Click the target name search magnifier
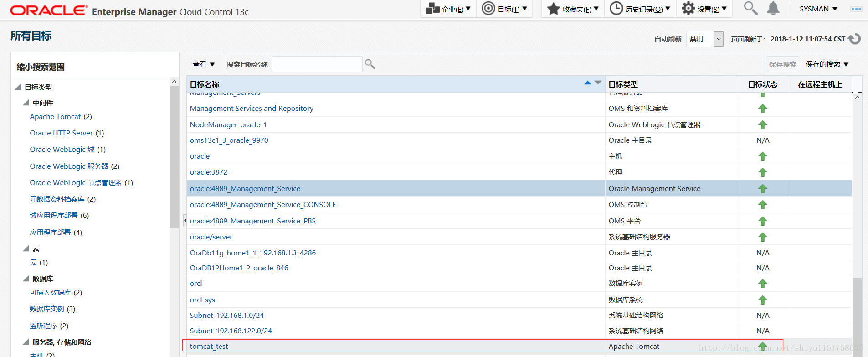868x357 pixels. [370, 64]
